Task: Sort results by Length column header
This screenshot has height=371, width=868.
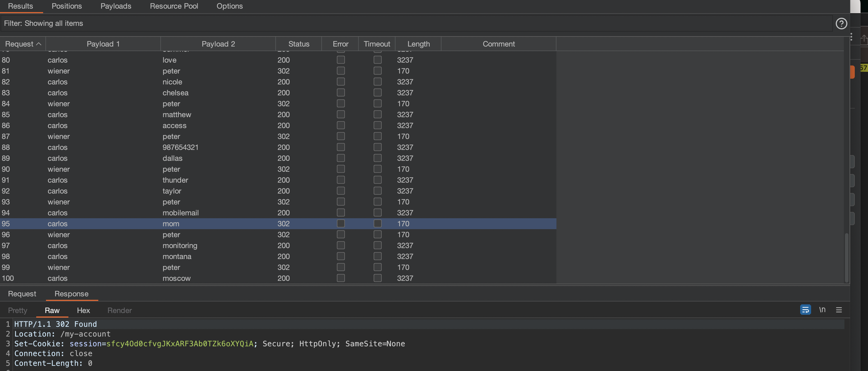Action: tap(418, 44)
